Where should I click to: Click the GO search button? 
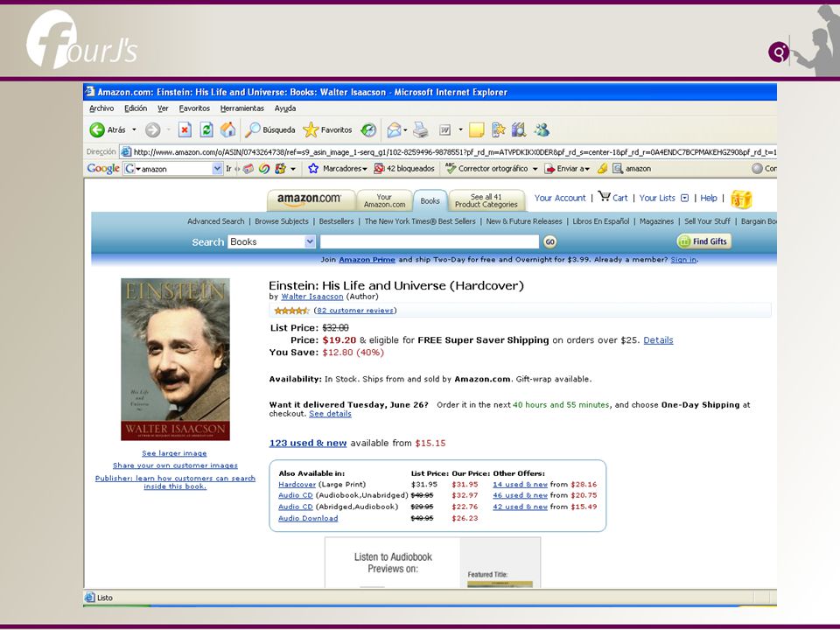[x=549, y=241]
